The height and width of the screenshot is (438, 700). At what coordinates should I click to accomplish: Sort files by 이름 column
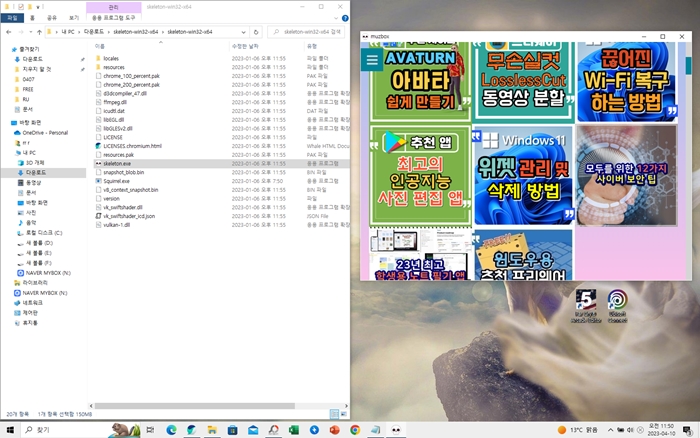(100, 46)
